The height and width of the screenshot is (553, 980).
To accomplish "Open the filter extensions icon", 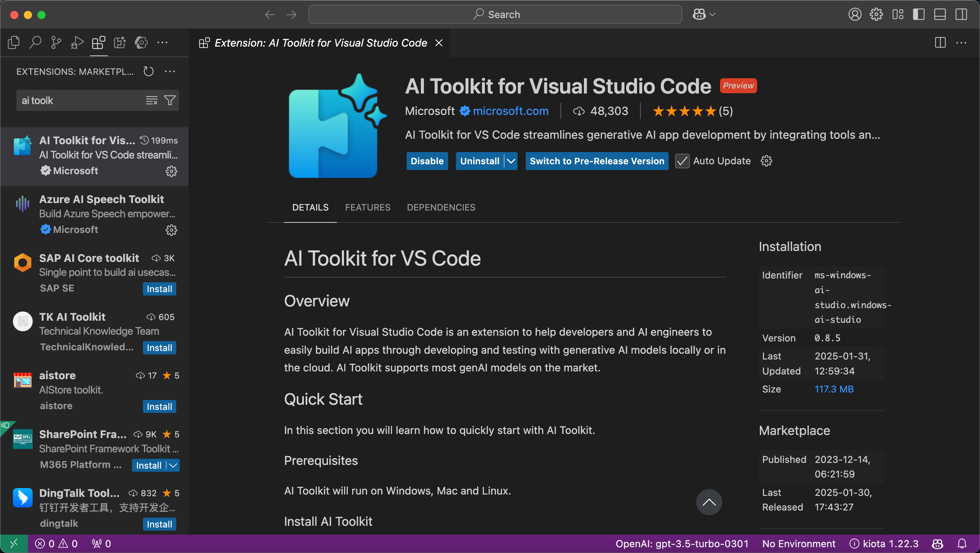I will click(x=170, y=100).
